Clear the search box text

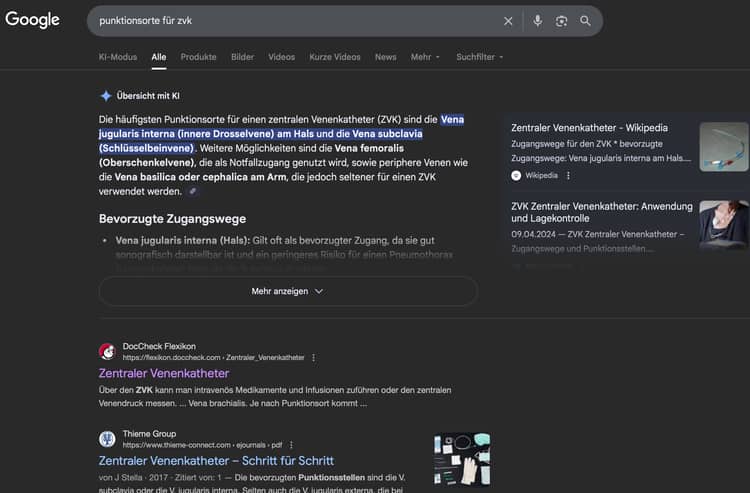tap(508, 21)
